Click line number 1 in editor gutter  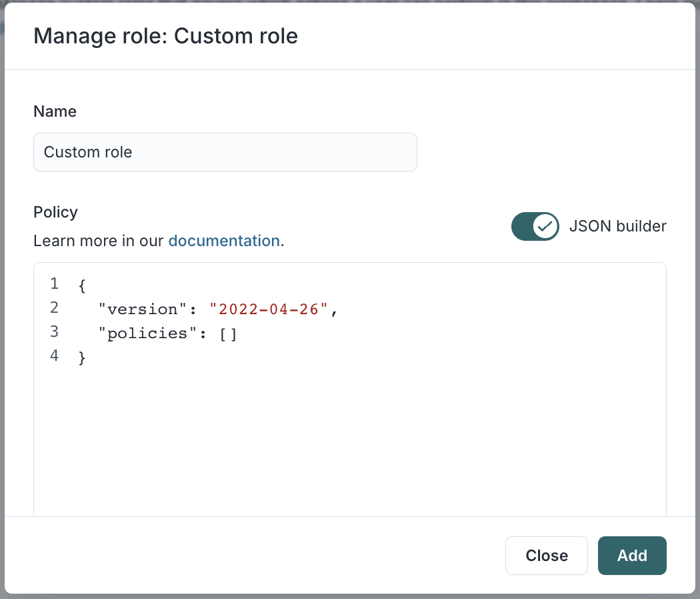click(x=54, y=283)
